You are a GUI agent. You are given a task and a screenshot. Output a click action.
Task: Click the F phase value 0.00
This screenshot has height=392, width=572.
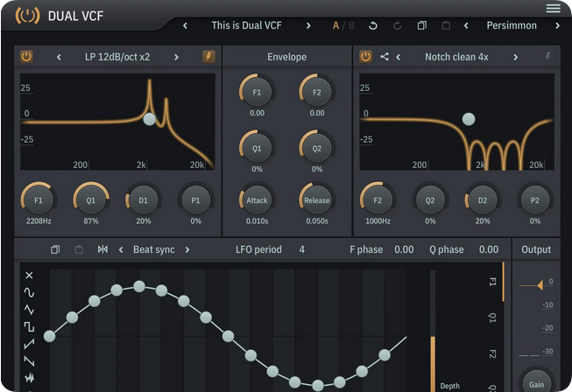[x=404, y=249]
